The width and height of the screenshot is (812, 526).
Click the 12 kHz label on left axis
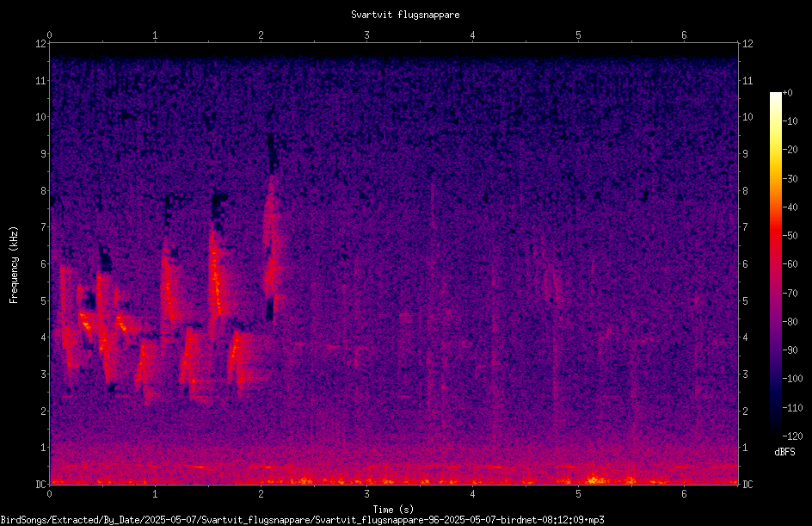[40, 44]
